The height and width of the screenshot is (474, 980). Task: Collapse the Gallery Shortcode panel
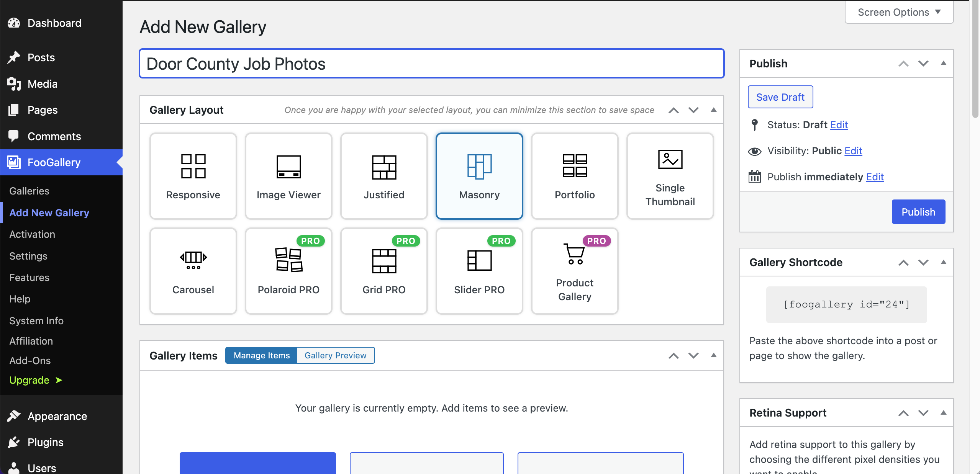[944, 262]
